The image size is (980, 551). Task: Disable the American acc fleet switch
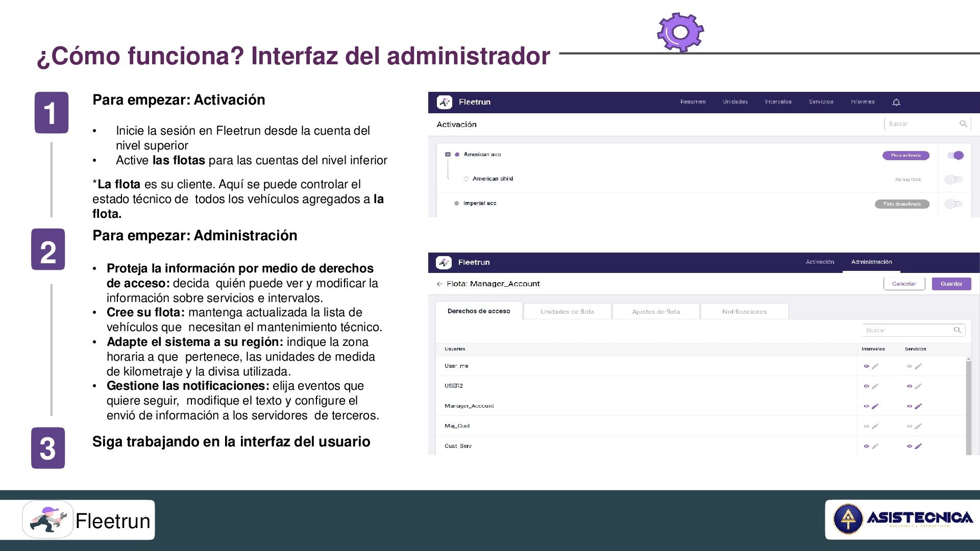(x=955, y=156)
